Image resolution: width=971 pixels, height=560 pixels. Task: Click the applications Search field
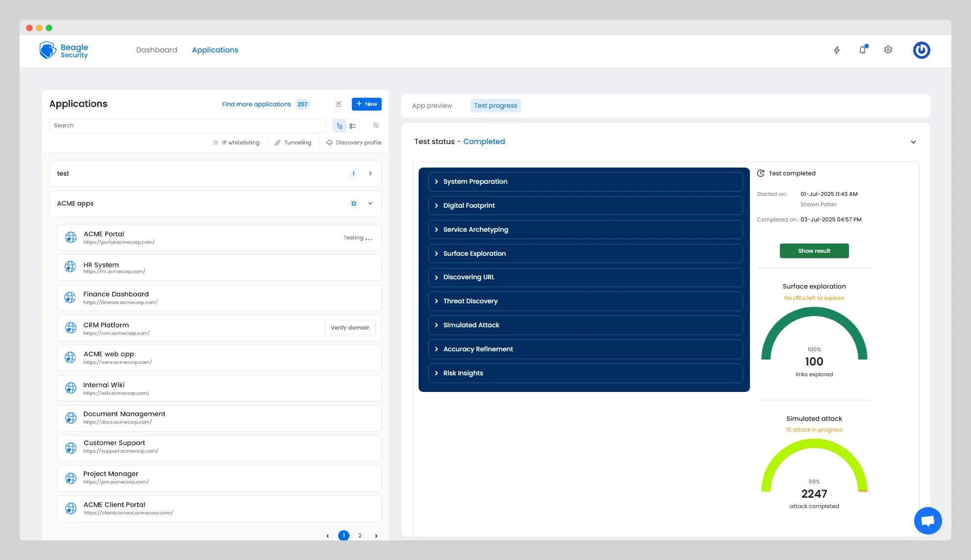[x=187, y=126]
